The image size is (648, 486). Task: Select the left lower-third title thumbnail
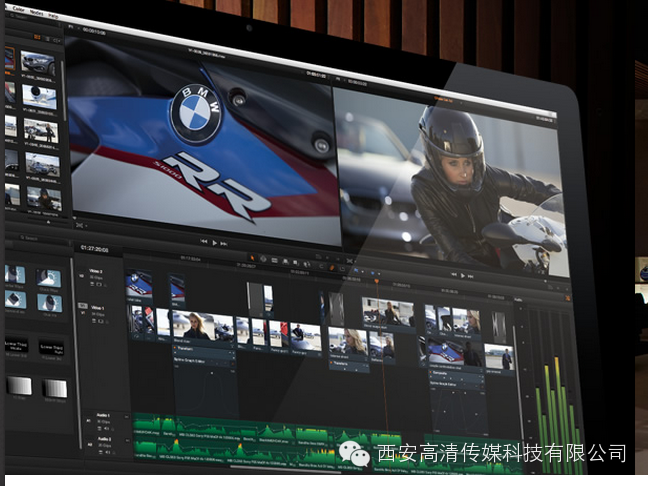(16, 345)
